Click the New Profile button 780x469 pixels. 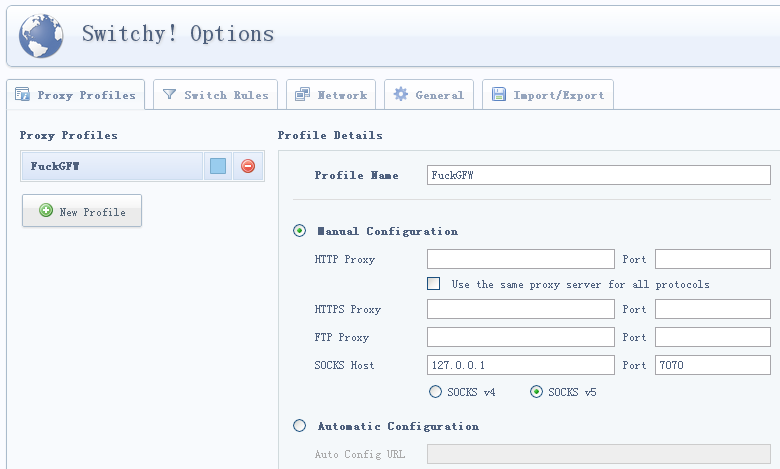(82, 211)
